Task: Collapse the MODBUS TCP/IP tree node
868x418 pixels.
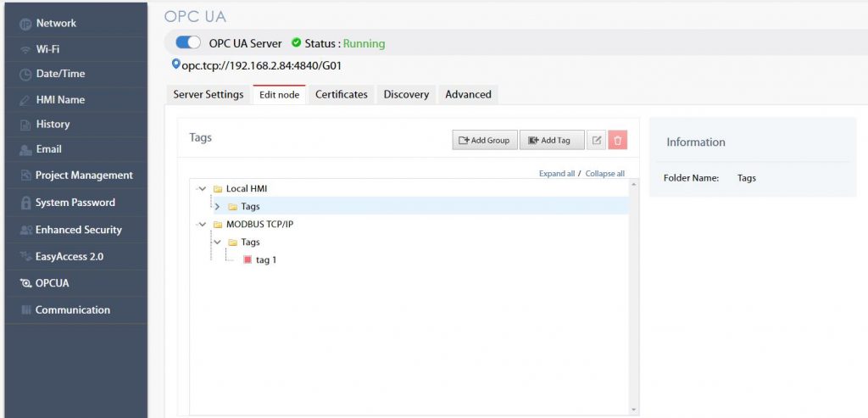Action: [x=202, y=225]
